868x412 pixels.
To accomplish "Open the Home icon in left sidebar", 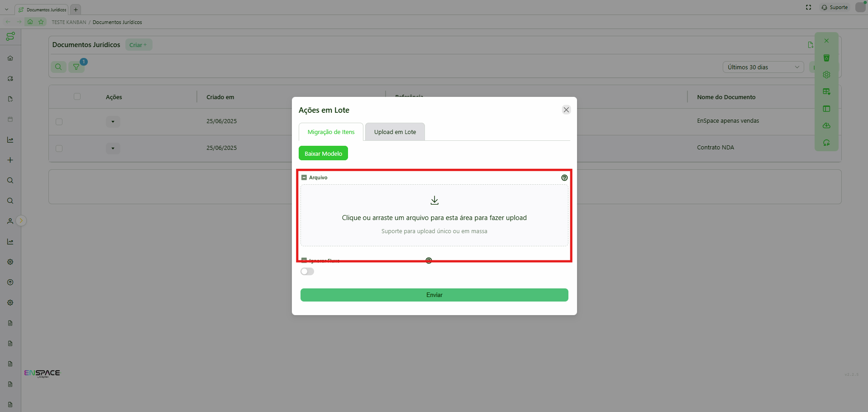I will [x=10, y=58].
